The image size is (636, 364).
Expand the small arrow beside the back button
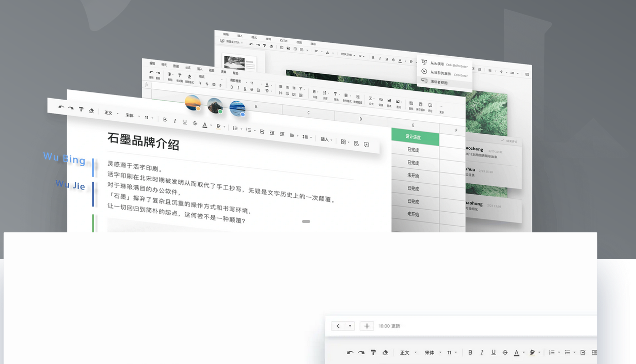[x=351, y=326]
